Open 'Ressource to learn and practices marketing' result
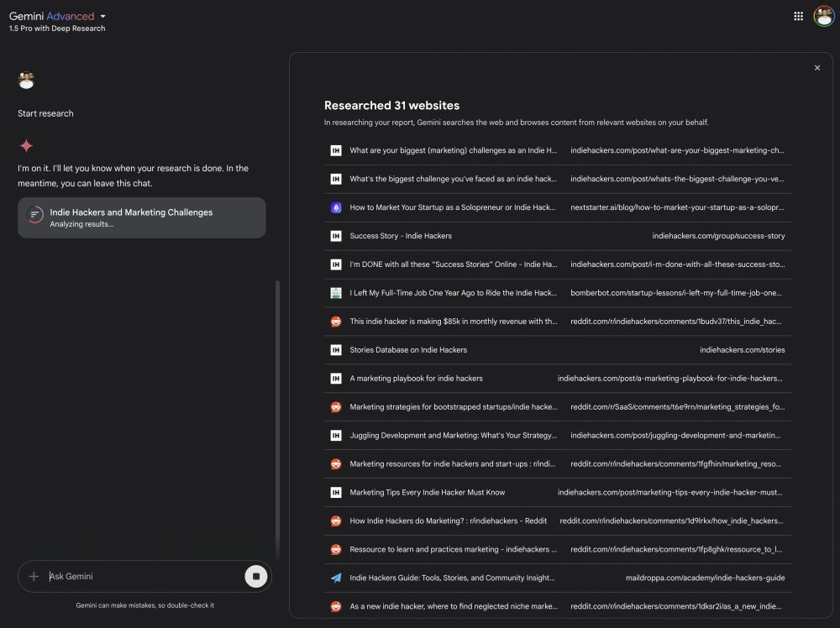This screenshot has height=628, width=840. (x=454, y=549)
